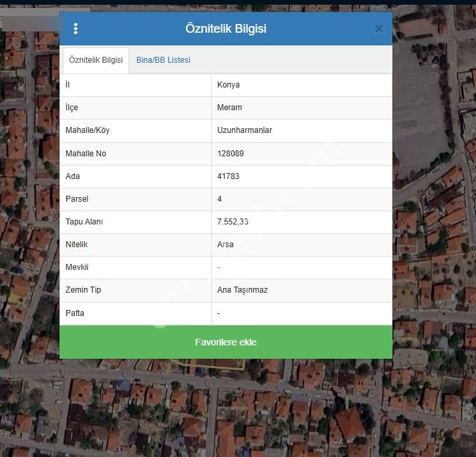Click the Tapu Alanı value 7.552,33
The image size is (476, 457).
coord(233,222)
